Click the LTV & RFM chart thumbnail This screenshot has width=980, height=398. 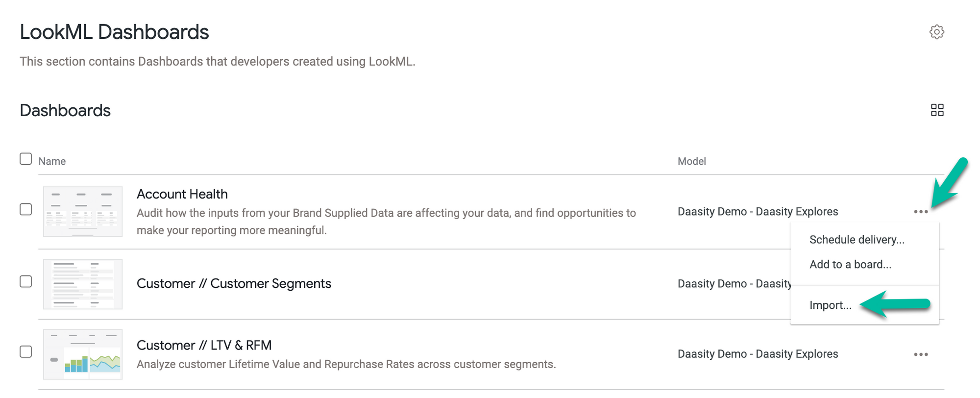83,354
